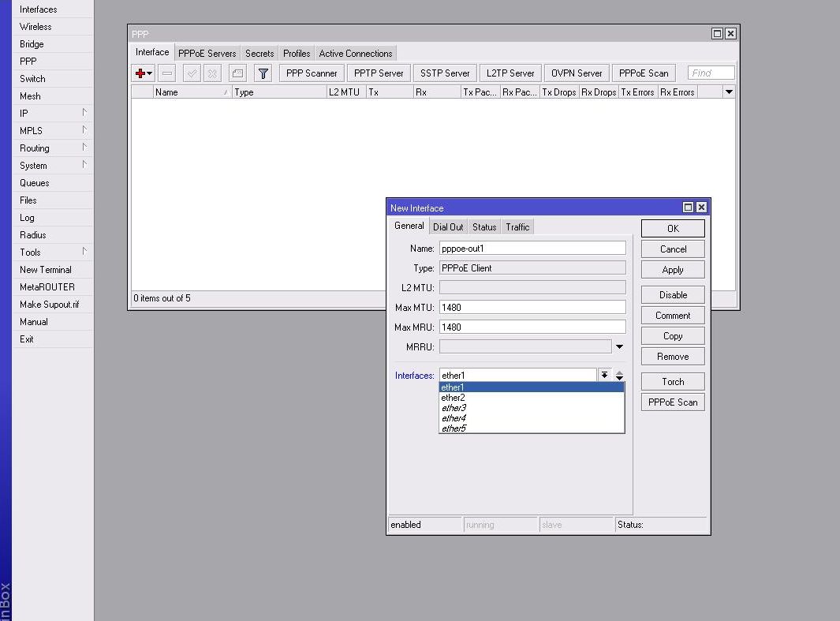Click the PPP Scanner toolbar button

312,73
